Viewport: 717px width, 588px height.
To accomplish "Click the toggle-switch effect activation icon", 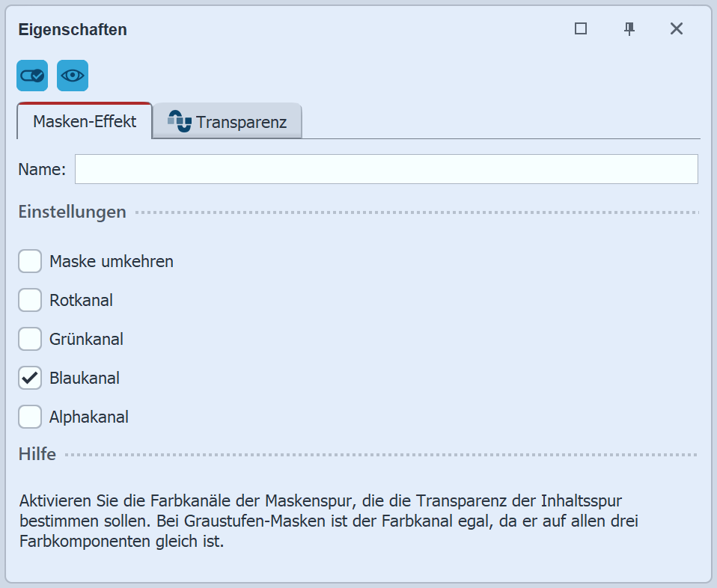I will point(31,75).
